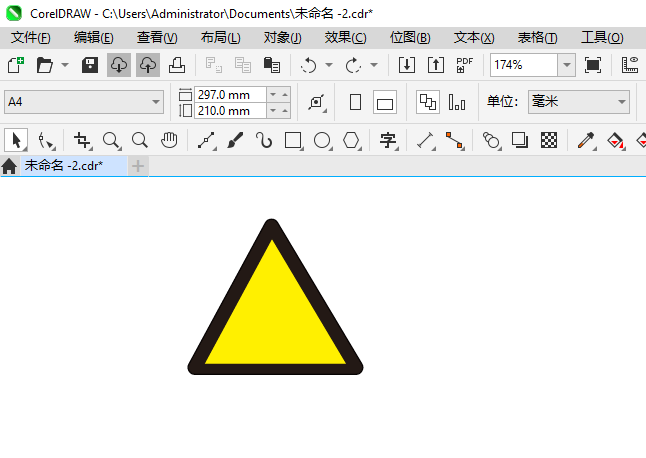Select the Connector tool
The image size is (646, 458).
click(x=455, y=140)
